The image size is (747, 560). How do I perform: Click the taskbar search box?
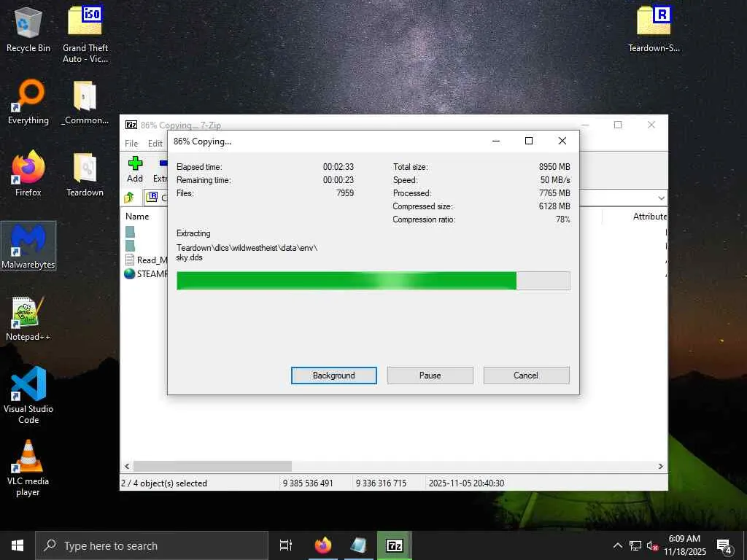pyautogui.click(x=152, y=545)
